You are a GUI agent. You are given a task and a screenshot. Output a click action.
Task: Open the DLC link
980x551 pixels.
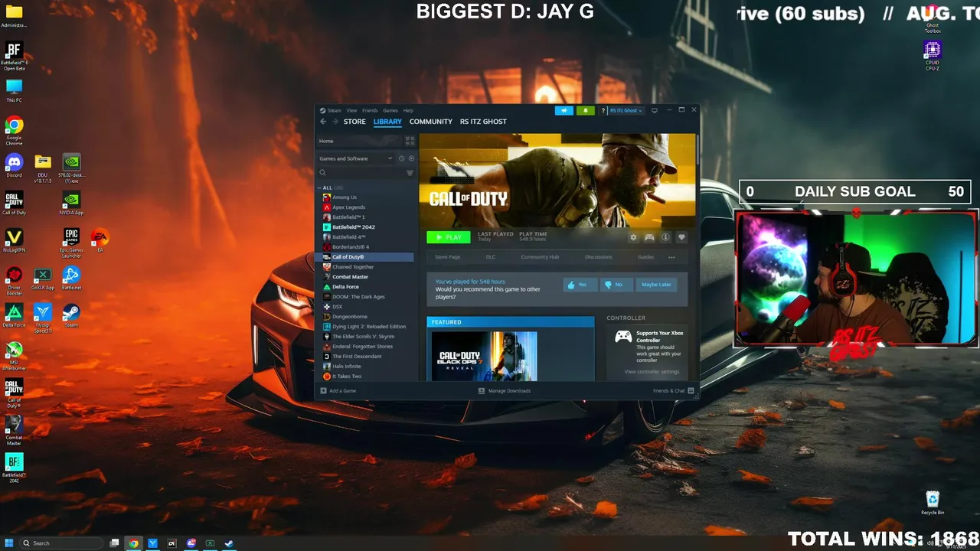[x=491, y=257]
